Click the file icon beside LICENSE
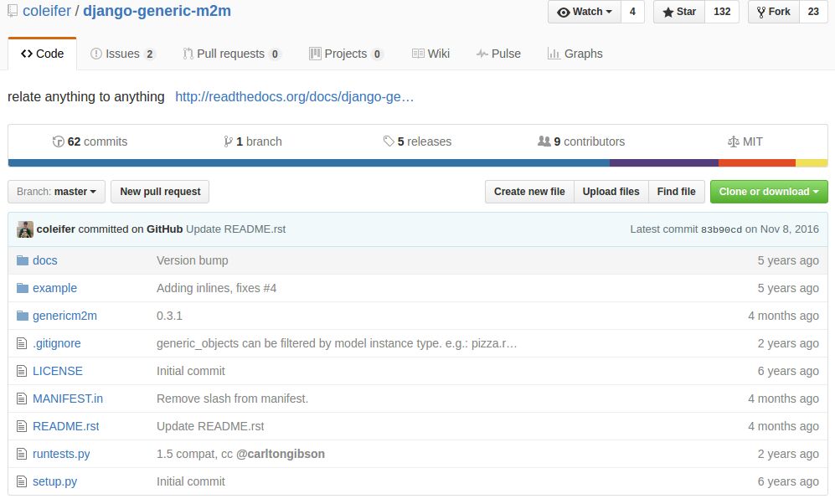 [21, 371]
